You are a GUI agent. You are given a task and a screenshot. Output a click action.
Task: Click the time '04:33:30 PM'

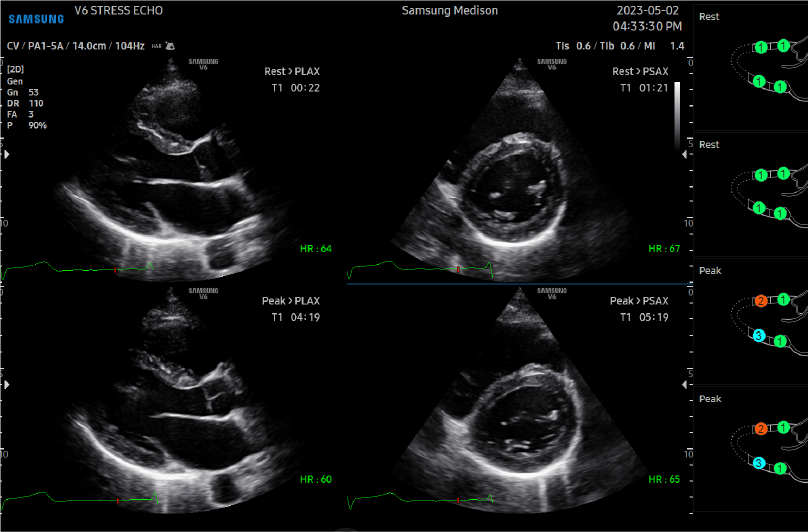click(647, 26)
